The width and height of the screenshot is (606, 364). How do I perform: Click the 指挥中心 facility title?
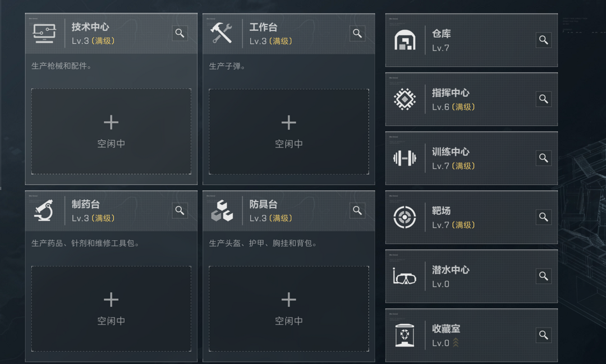pos(451,93)
